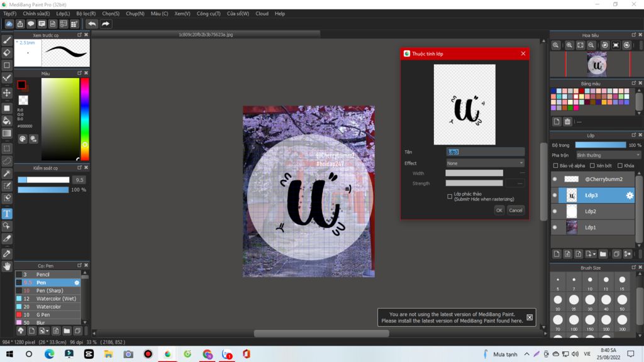
Task: Check Lớp phác thảo draft layer option
Action: point(450,197)
